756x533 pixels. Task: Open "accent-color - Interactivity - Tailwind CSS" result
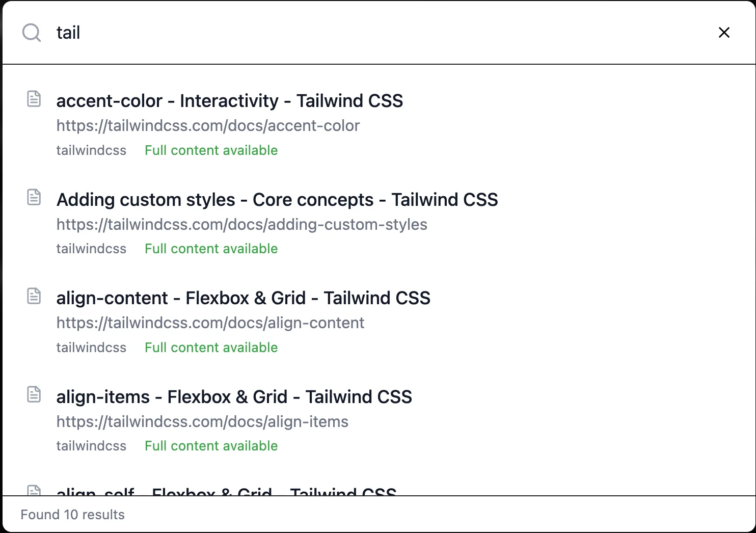pos(229,101)
